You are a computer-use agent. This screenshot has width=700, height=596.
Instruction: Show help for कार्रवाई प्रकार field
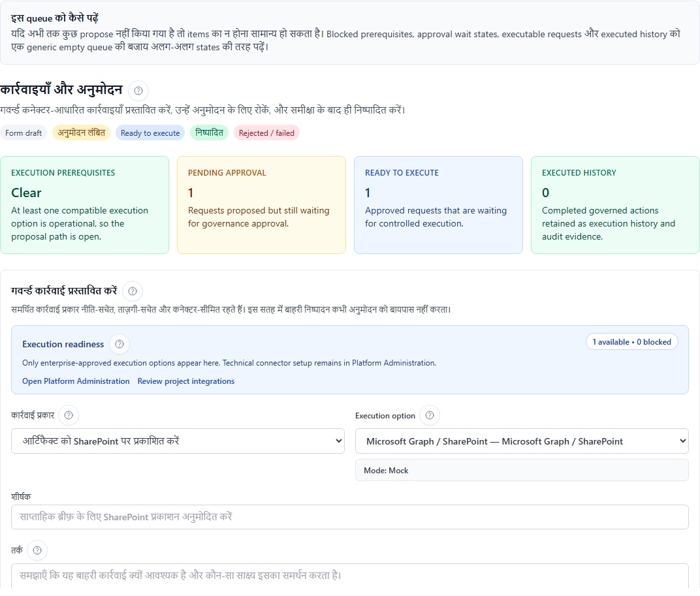point(69,415)
